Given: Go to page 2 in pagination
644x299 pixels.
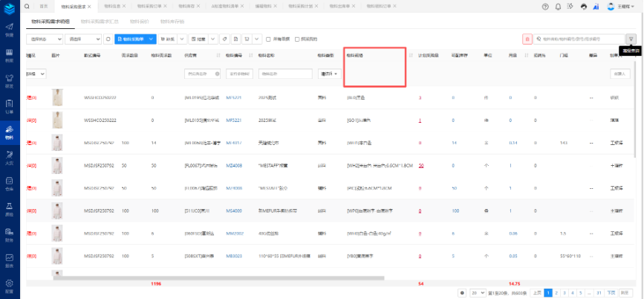Looking at the screenshot, I should (x=559, y=293).
